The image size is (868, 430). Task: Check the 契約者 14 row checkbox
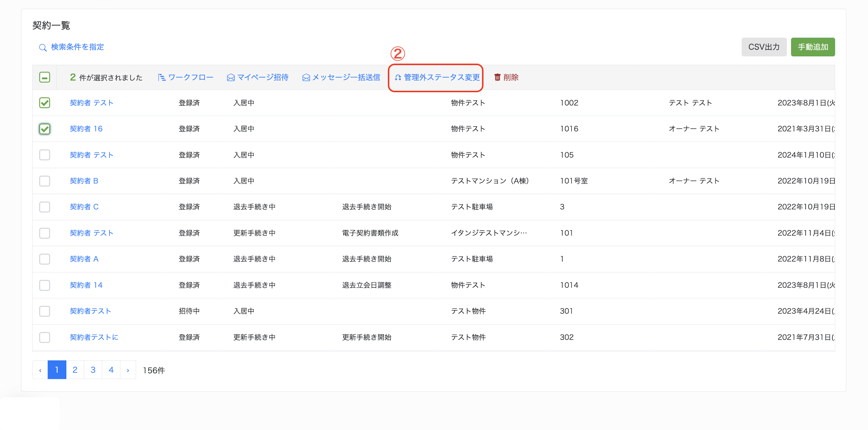point(45,285)
